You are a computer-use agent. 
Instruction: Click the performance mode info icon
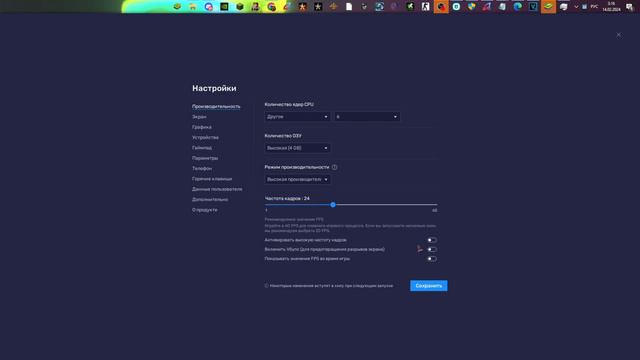point(334,167)
